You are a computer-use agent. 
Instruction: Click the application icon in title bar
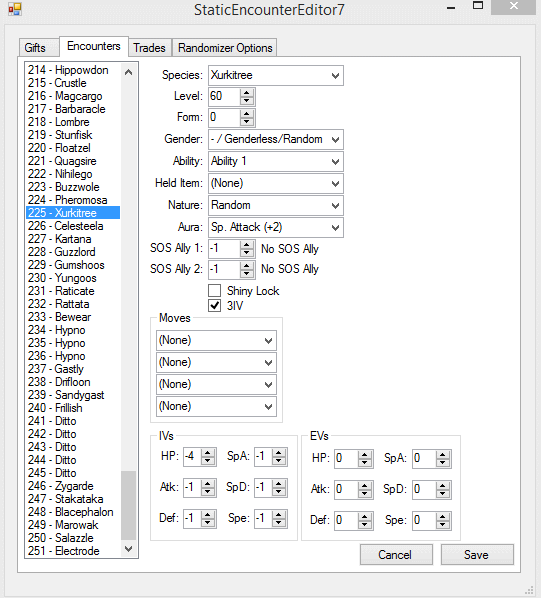tap(15, 9)
